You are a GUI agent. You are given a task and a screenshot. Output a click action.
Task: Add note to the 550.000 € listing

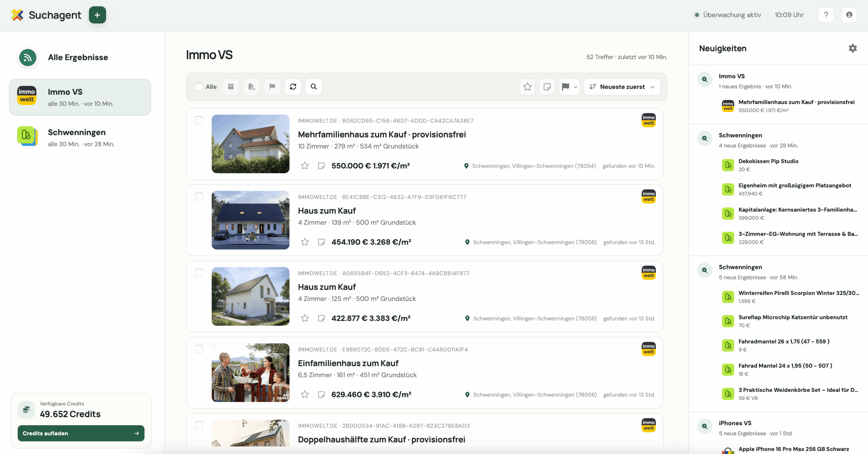point(321,166)
